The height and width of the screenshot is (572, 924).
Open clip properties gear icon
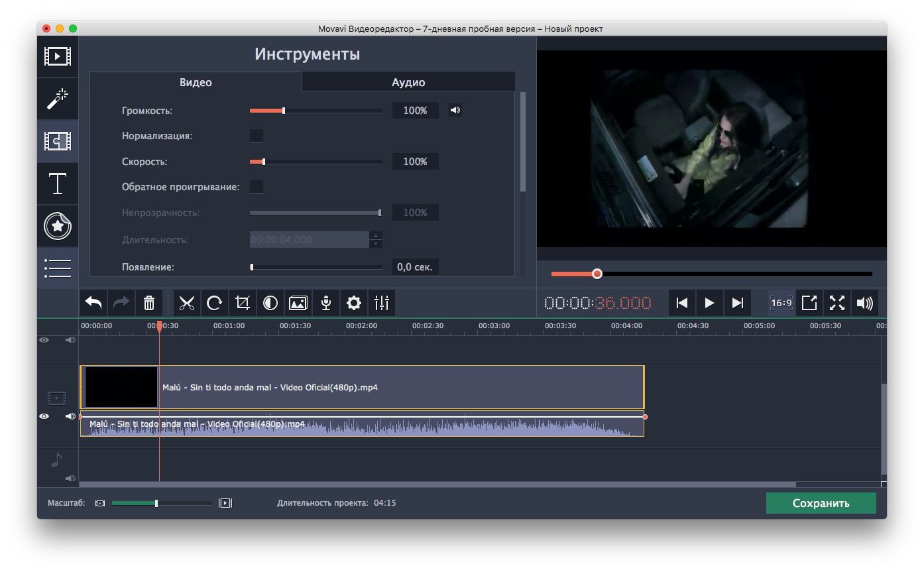354,304
